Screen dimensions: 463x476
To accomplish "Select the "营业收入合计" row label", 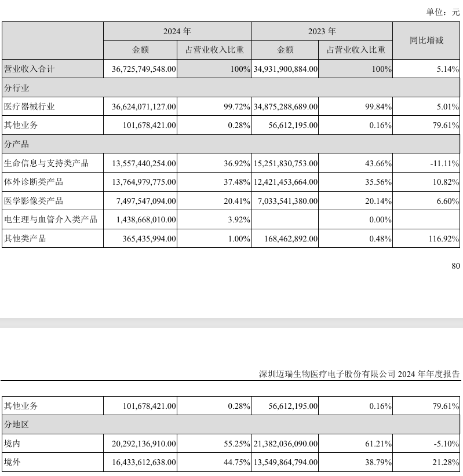I will click(30, 69).
